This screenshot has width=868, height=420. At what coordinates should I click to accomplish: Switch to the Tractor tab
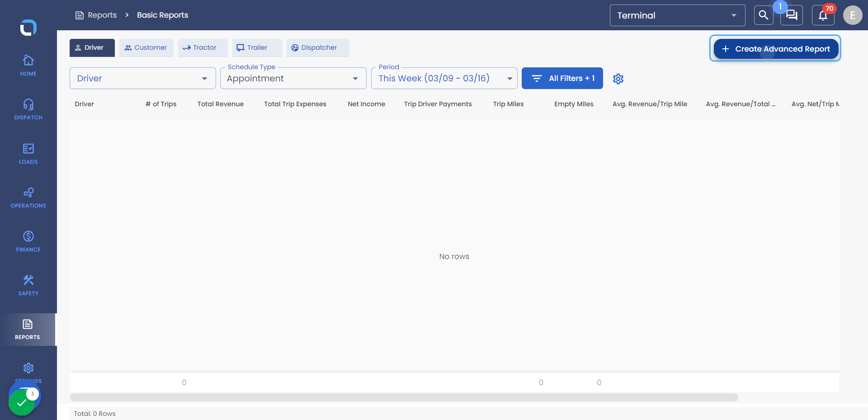pos(203,47)
